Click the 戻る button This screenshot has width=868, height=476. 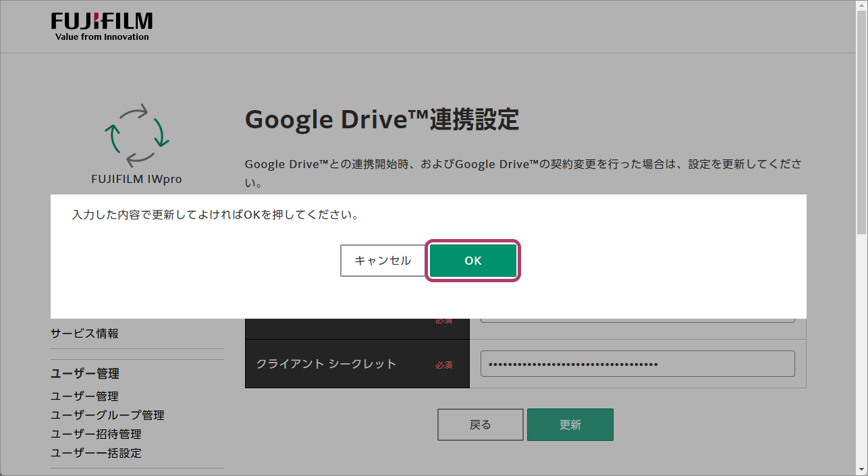(x=480, y=425)
